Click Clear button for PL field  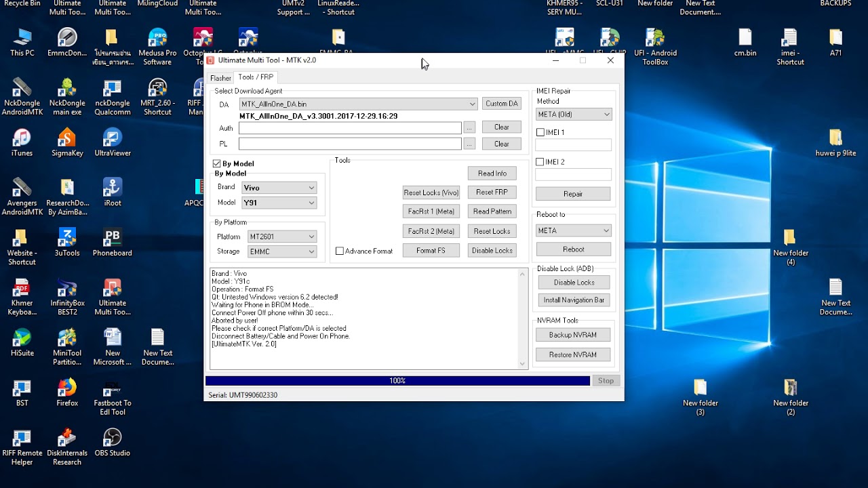point(502,144)
